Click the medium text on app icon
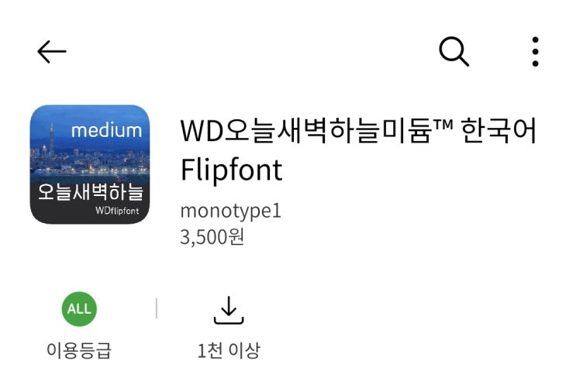The height and width of the screenshot is (392, 576). (106, 131)
